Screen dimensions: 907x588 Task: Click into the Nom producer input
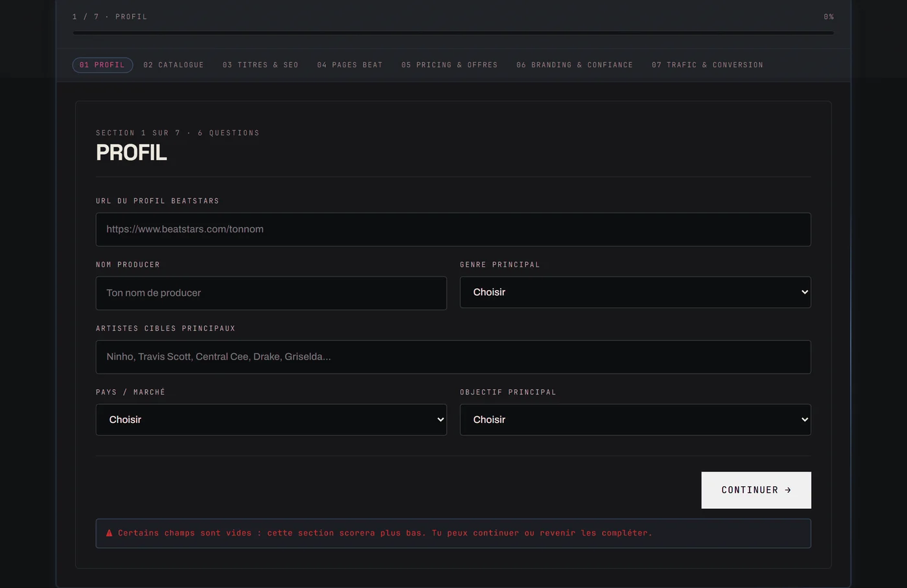pos(271,293)
